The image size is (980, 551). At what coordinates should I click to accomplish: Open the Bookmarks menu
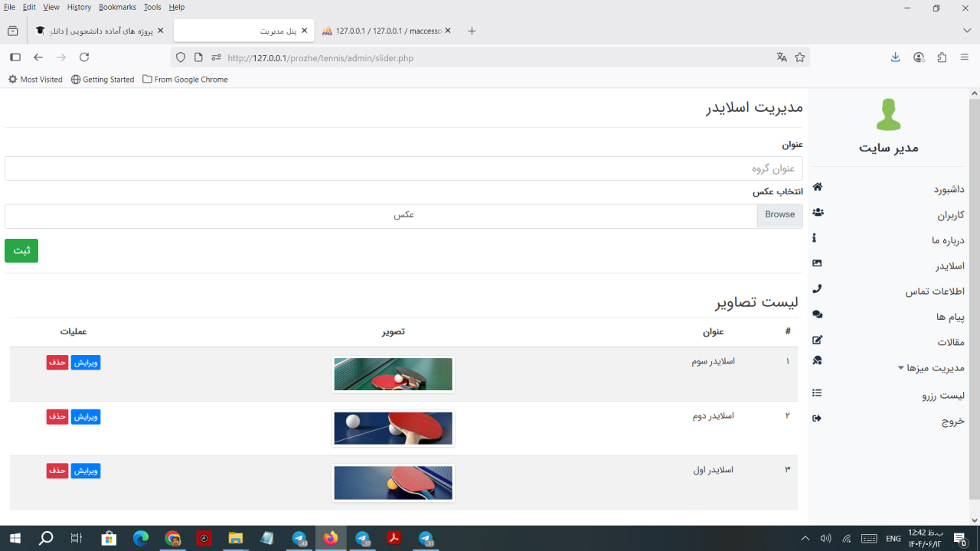coord(117,7)
